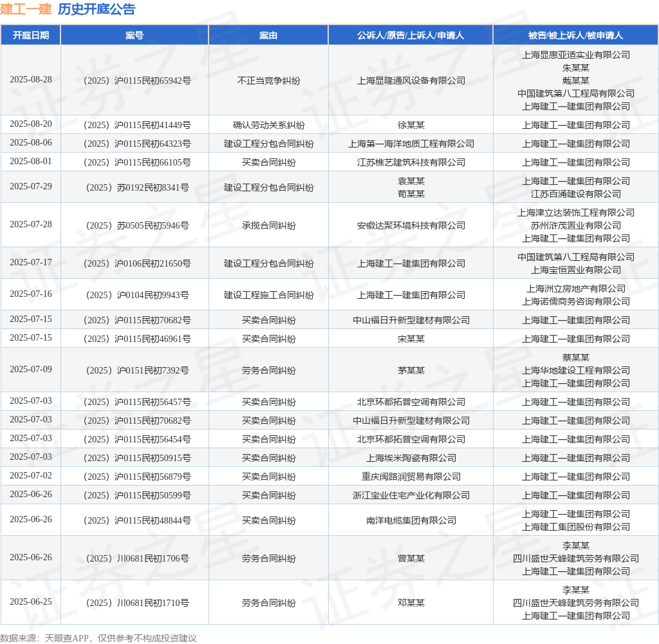Select date cell 2025-08-01
The width and height of the screenshot is (659, 644).
pos(31,161)
